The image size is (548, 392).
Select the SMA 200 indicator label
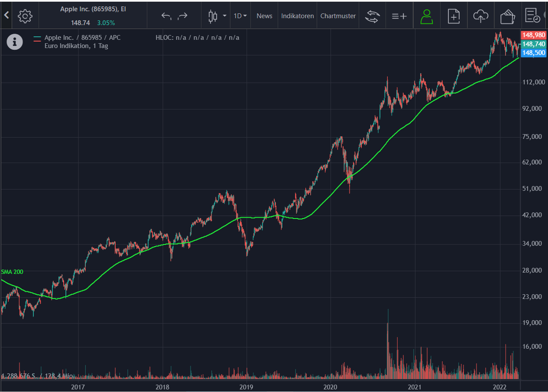pos(12,272)
